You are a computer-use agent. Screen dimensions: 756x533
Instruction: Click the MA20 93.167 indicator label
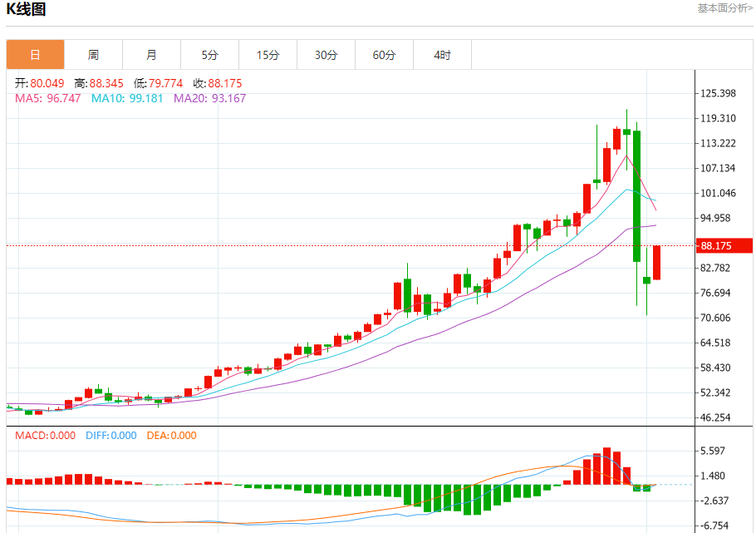point(209,98)
